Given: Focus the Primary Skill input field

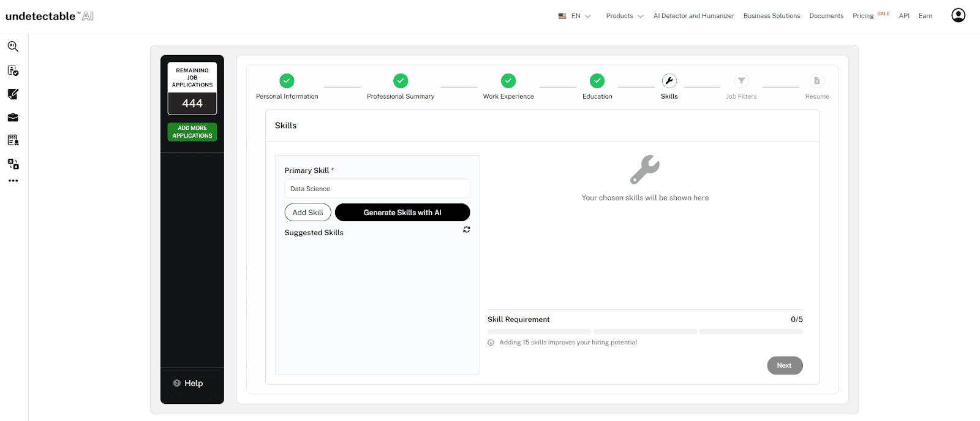Looking at the screenshot, I should (377, 189).
